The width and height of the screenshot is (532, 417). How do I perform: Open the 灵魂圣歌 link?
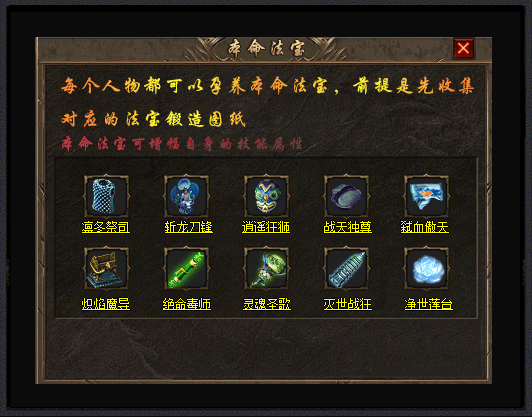(x=267, y=304)
